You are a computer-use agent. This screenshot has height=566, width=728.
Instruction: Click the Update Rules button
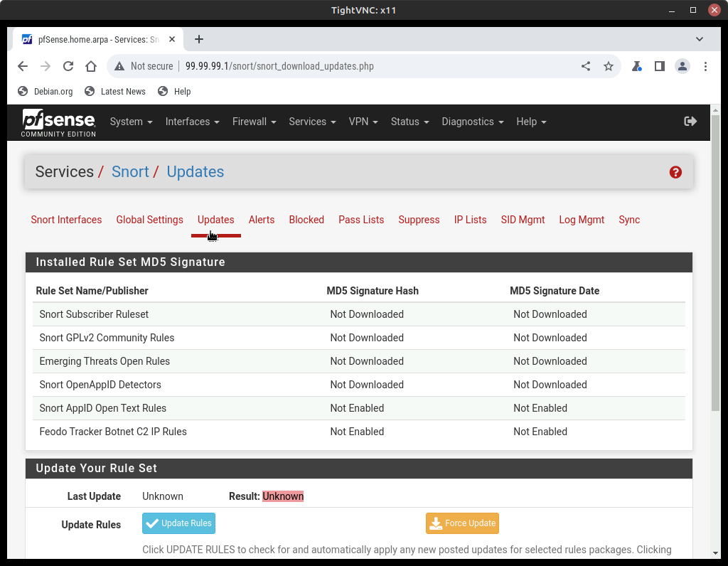click(178, 523)
